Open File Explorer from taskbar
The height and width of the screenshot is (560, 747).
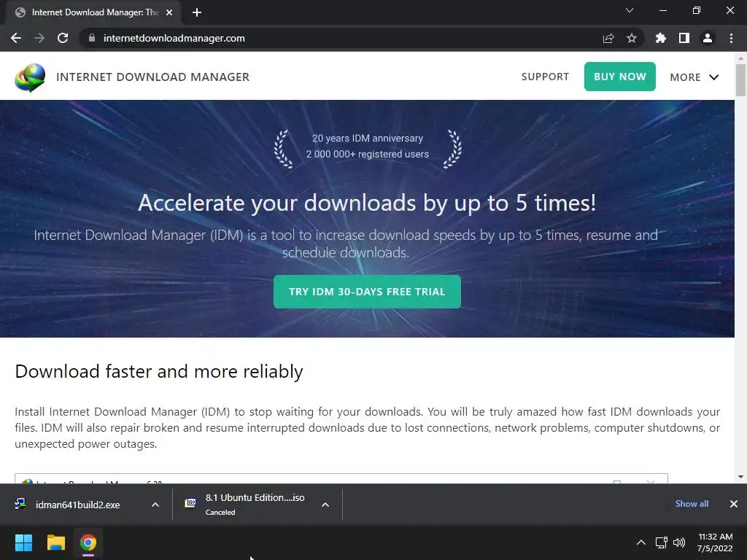pyautogui.click(x=55, y=542)
